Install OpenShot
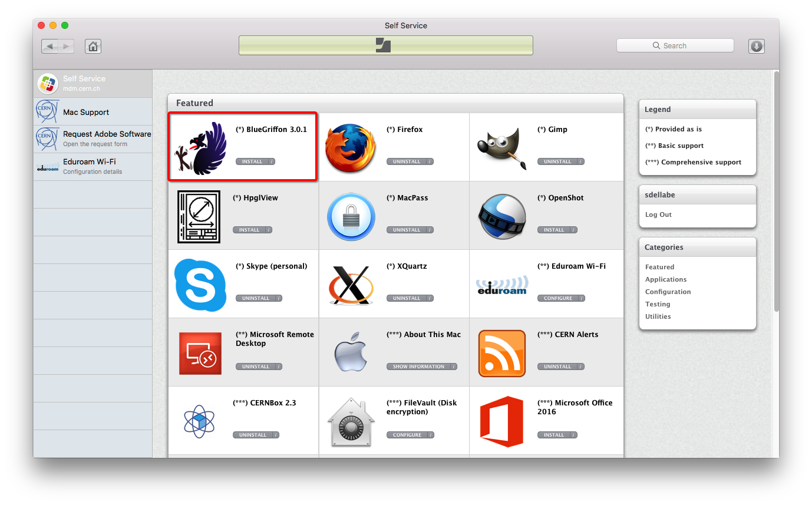This screenshot has width=812, height=505. [x=557, y=230]
